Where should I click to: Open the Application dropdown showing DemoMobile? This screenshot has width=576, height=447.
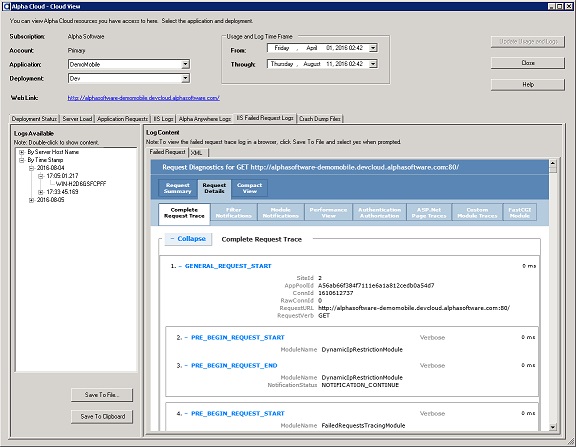pyautogui.click(x=186, y=64)
